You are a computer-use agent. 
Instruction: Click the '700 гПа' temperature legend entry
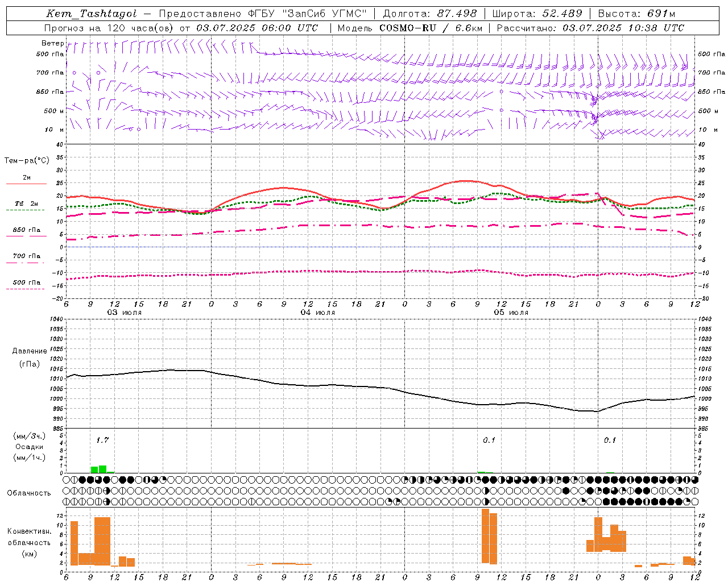point(27,256)
